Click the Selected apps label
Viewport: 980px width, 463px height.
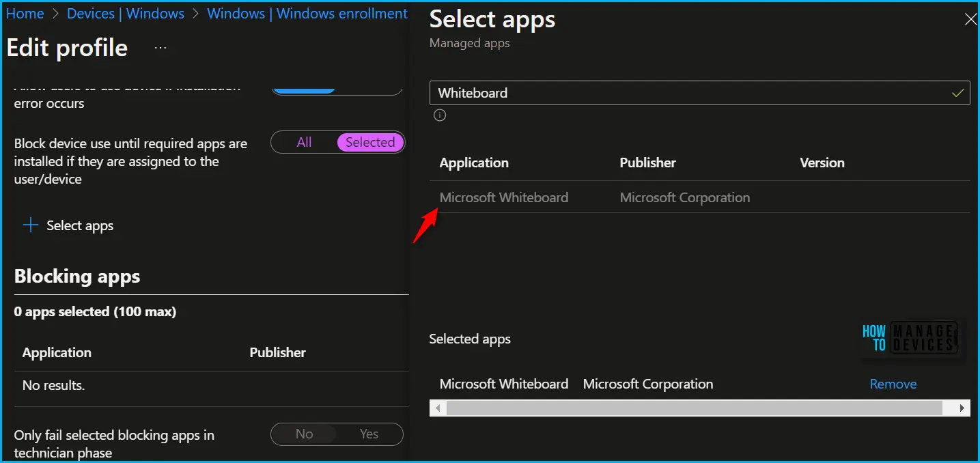tap(470, 339)
